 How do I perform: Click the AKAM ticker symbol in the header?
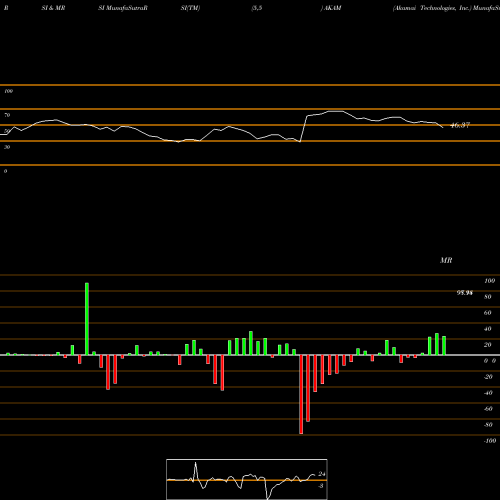click(x=332, y=8)
